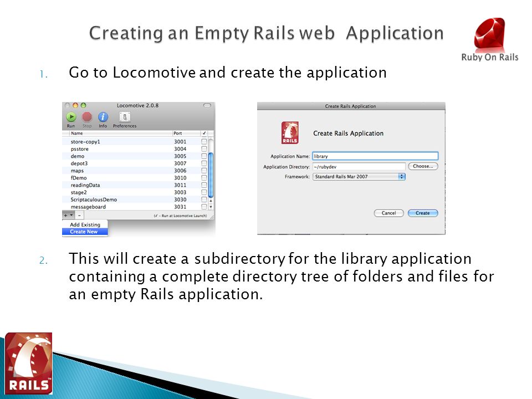
Task: Click the green Run icon in Locomotive
Action: (x=71, y=117)
